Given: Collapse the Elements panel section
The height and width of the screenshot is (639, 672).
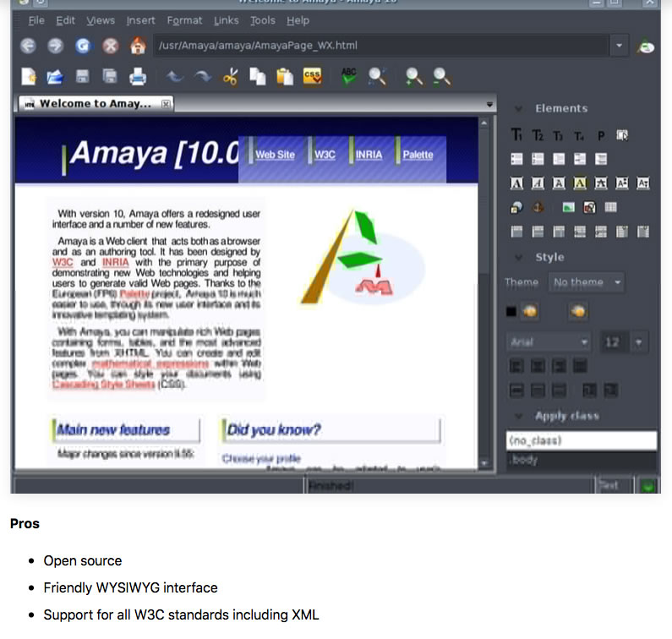Looking at the screenshot, I should pos(517,108).
